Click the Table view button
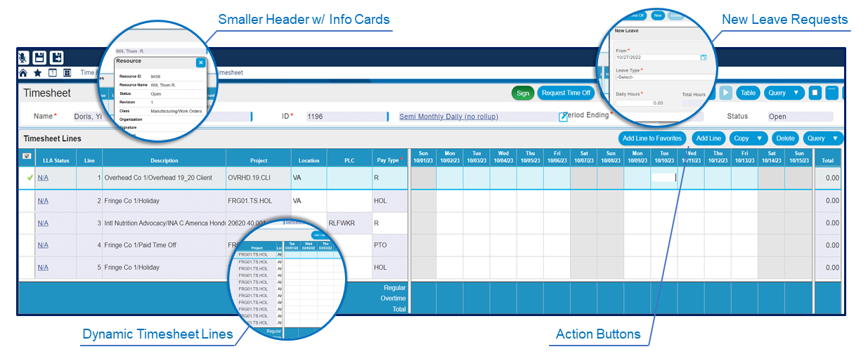 pos(748,93)
